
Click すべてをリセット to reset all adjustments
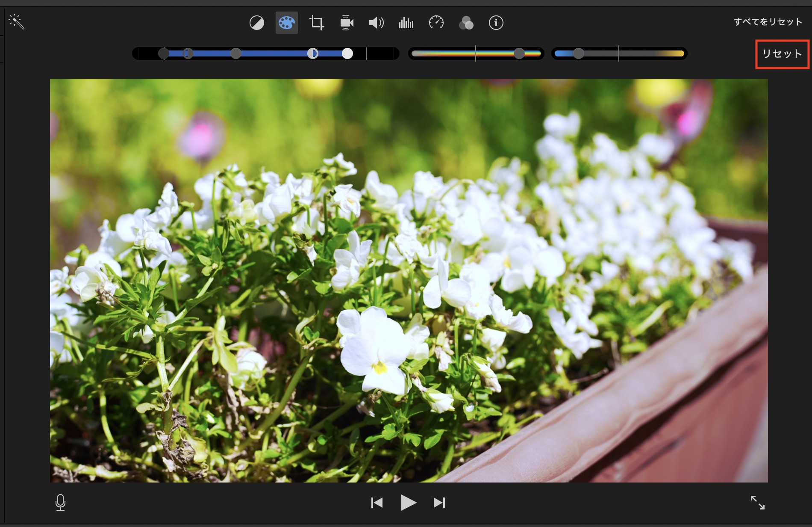pos(768,22)
